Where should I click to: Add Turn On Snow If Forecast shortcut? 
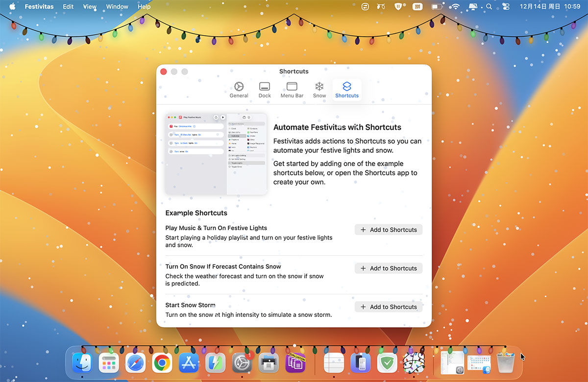389,268
